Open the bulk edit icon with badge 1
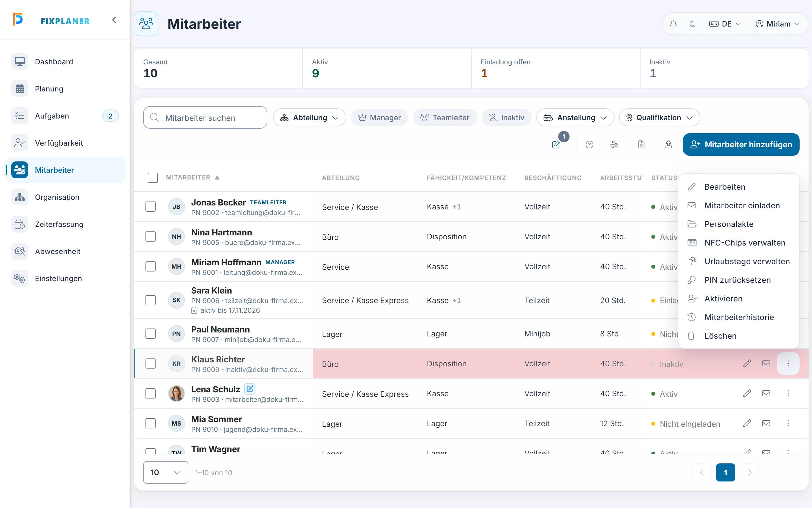Image resolution: width=812 pixels, height=508 pixels. (556, 144)
